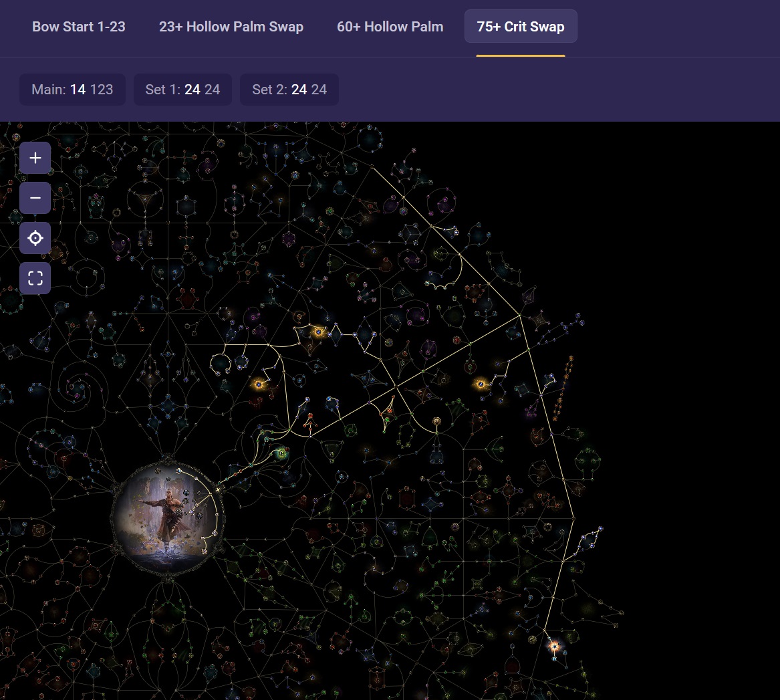This screenshot has width=780, height=700.
Task: Enter fullscreen using the corner-brackets icon
Action: click(35, 278)
